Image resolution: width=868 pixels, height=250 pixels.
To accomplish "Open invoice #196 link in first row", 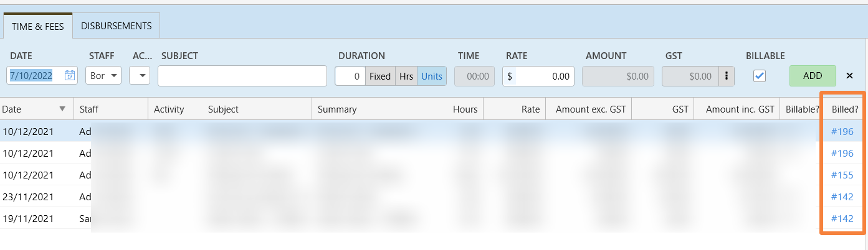I will tap(842, 131).
